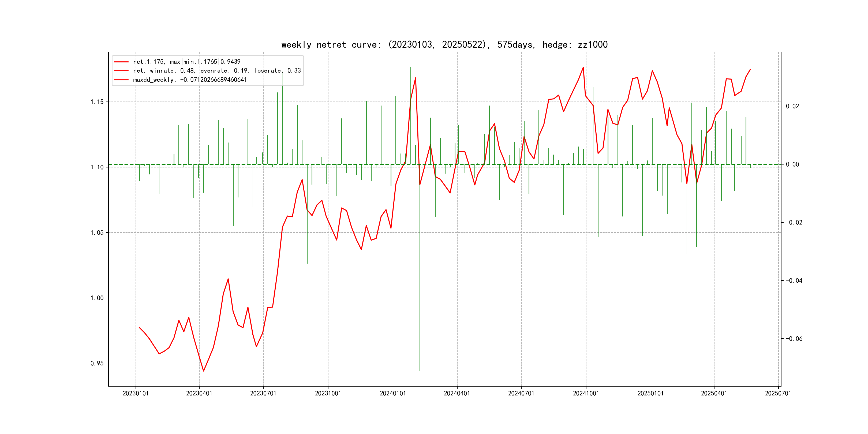Click the 1.15 left y-axis tick label
The image size is (868, 434).
(x=97, y=102)
